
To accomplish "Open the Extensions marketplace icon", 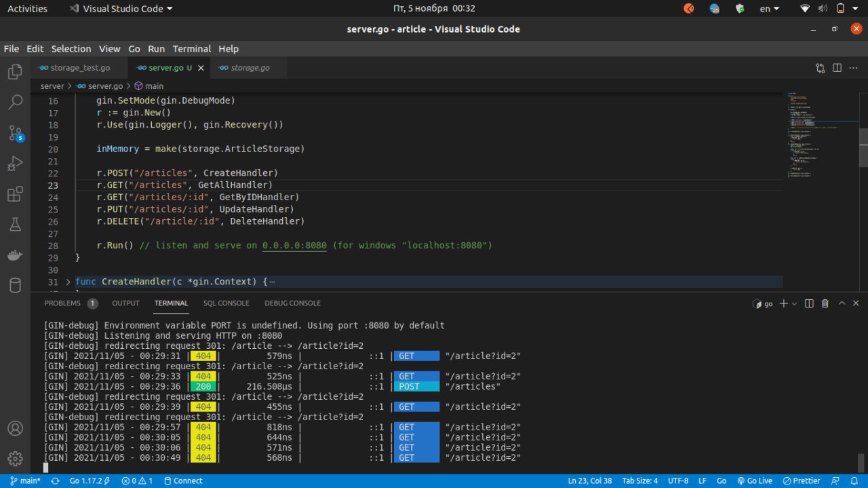I will (15, 195).
